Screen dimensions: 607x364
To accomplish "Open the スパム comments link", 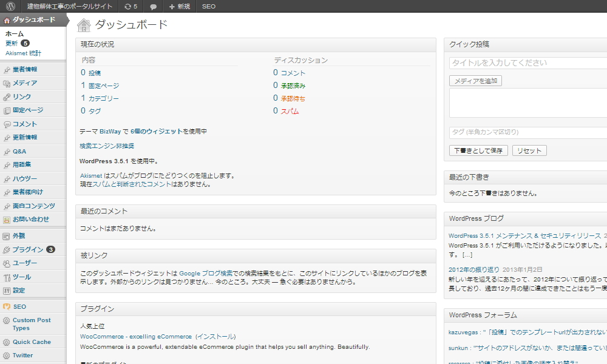I will pos(290,111).
